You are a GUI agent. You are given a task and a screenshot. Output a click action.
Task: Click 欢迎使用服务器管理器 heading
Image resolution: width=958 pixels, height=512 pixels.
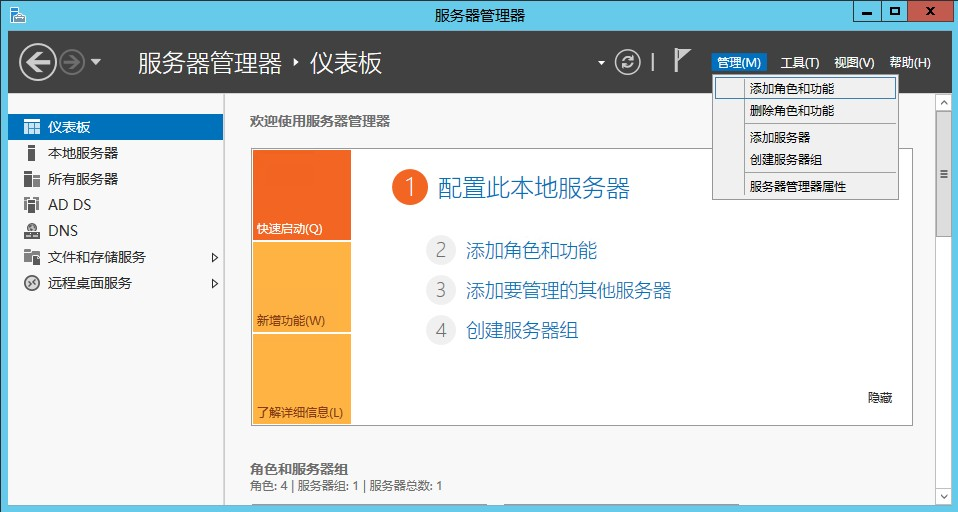pos(320,121)
